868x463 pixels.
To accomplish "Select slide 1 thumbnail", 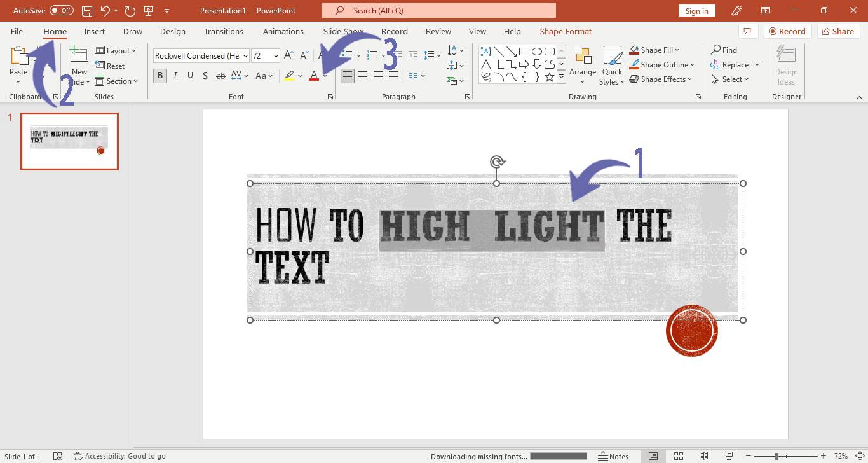I will (x=69, y=141).
